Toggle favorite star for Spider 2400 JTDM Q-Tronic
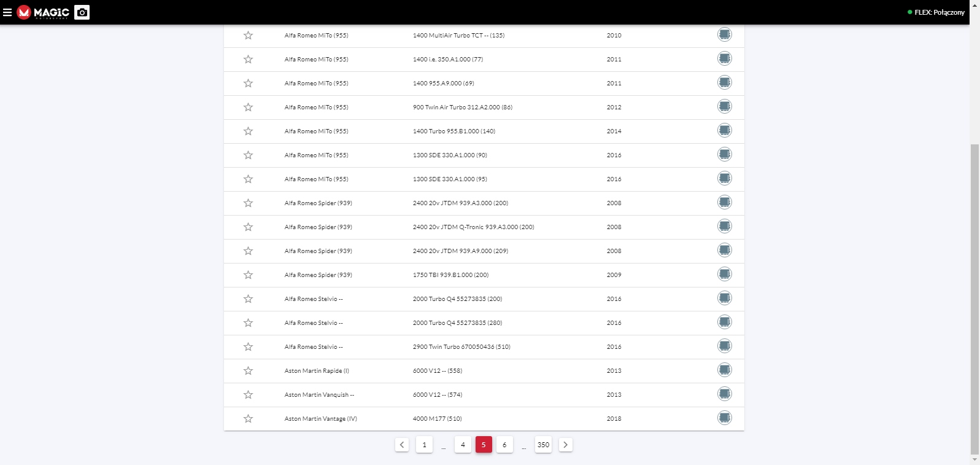The image size is (980, 465). coord(248,227)
